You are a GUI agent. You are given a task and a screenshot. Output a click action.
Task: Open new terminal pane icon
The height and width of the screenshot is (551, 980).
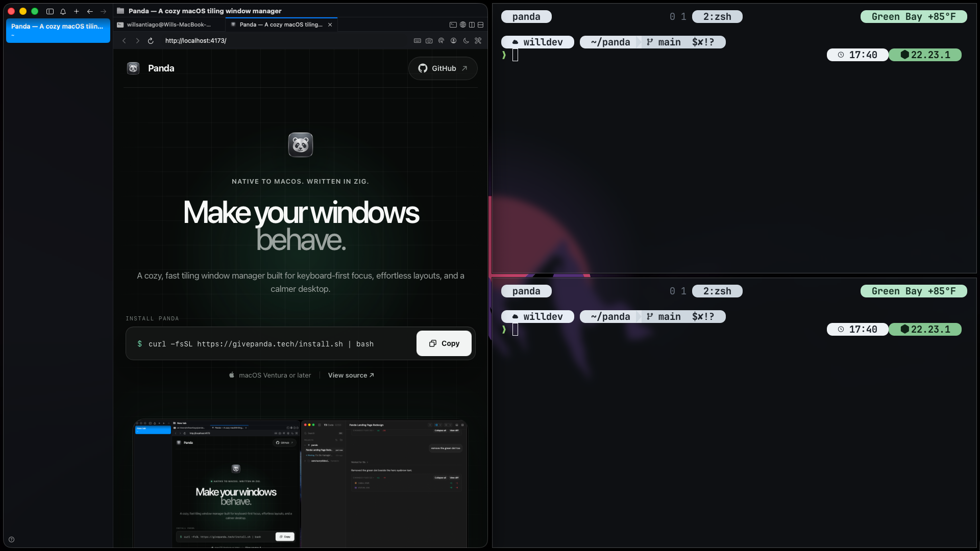tap(453, 24)
